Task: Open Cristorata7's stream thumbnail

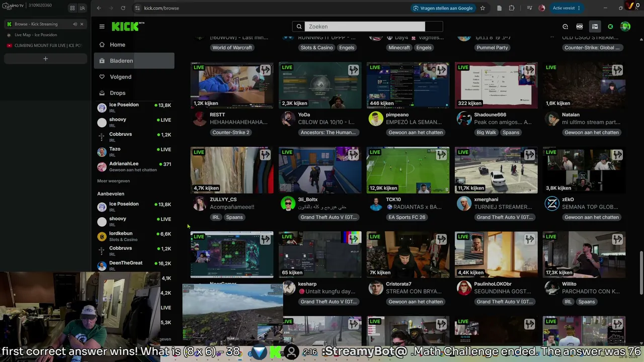Action: coord(408,255)
